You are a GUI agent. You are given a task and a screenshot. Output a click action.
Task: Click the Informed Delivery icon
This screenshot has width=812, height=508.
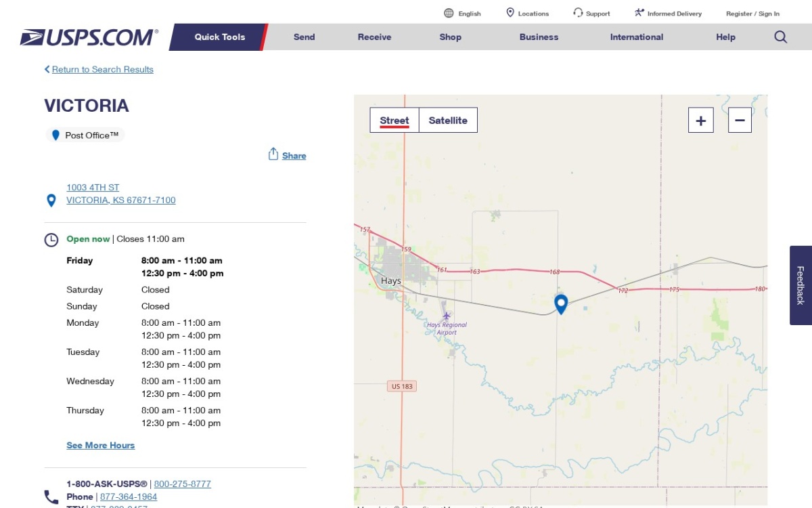coord(639,13)
